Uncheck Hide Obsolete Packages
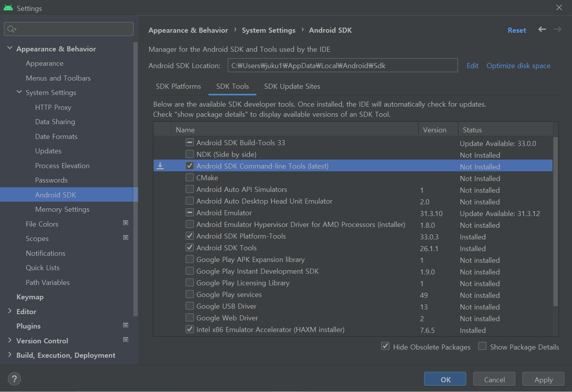 (385, 346)
